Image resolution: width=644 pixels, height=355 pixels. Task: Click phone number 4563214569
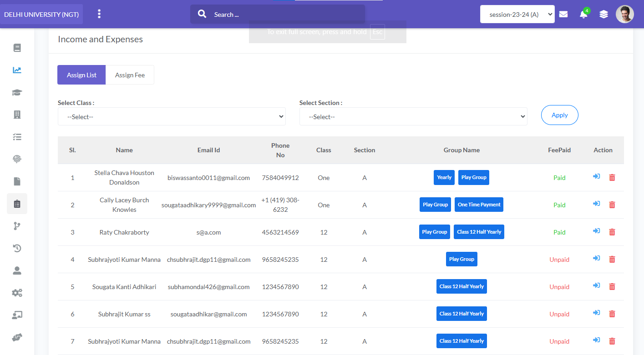pos(280,232)
